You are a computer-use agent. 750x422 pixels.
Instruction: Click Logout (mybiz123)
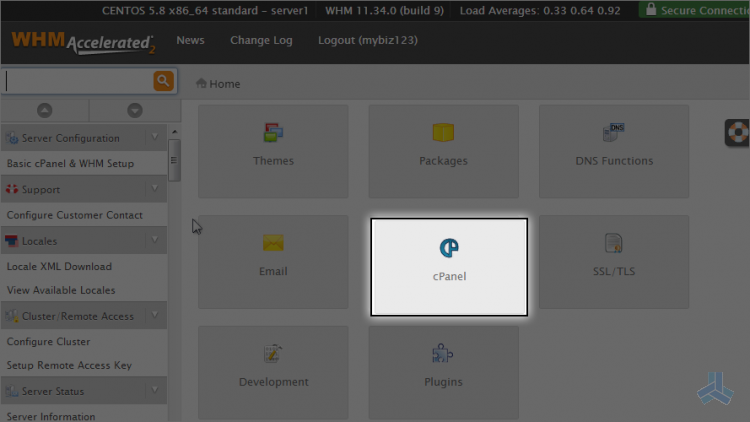click(368, 40)
